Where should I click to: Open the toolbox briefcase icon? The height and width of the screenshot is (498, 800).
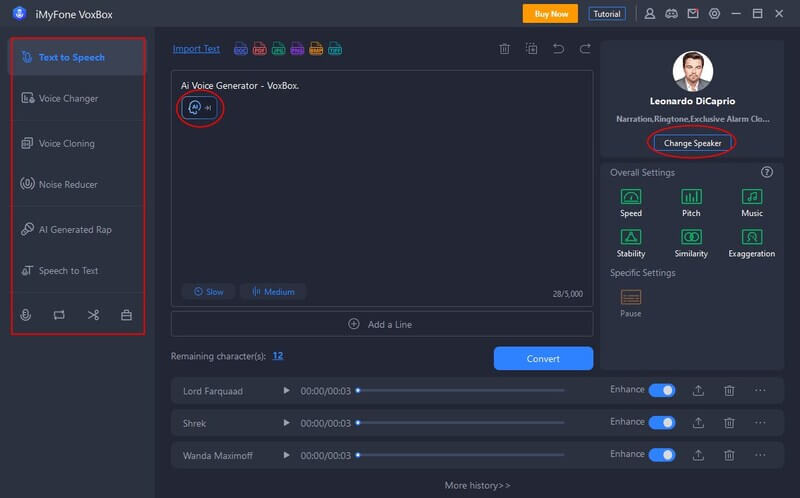tap(127, 315)
